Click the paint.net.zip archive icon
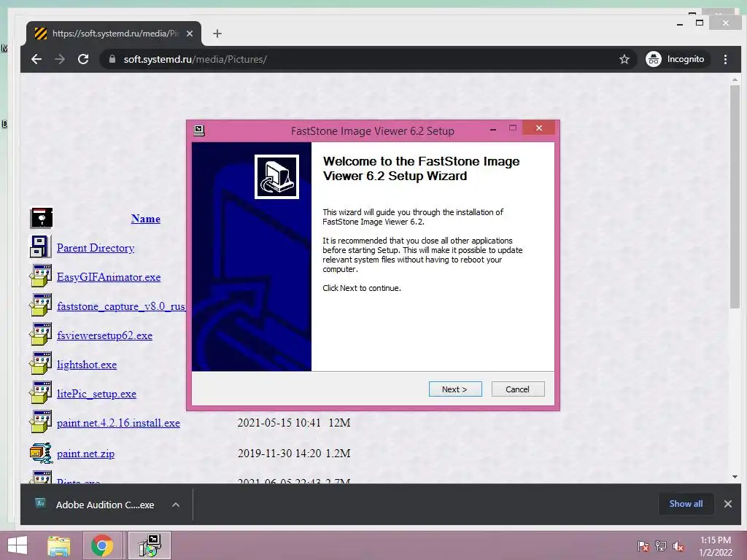Screen dimensions: 747x560 (41, 453)
